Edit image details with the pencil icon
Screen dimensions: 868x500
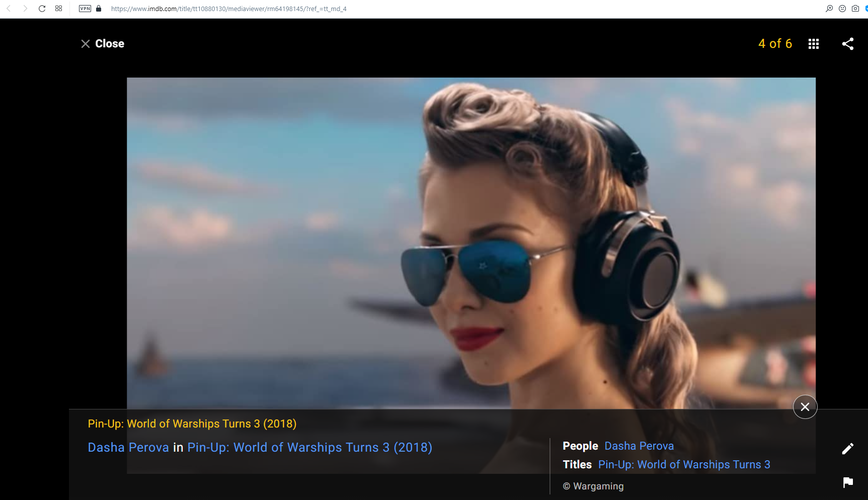point(848,449)
